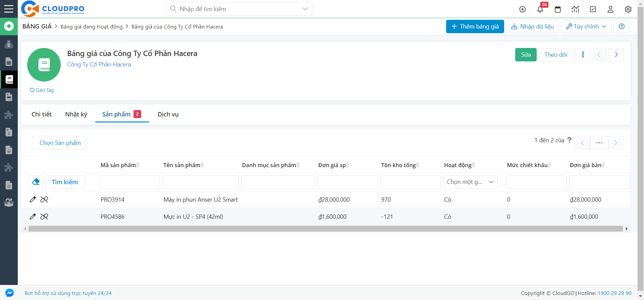
Task: Open the hamburger main menu
Action: click(9, 9)
